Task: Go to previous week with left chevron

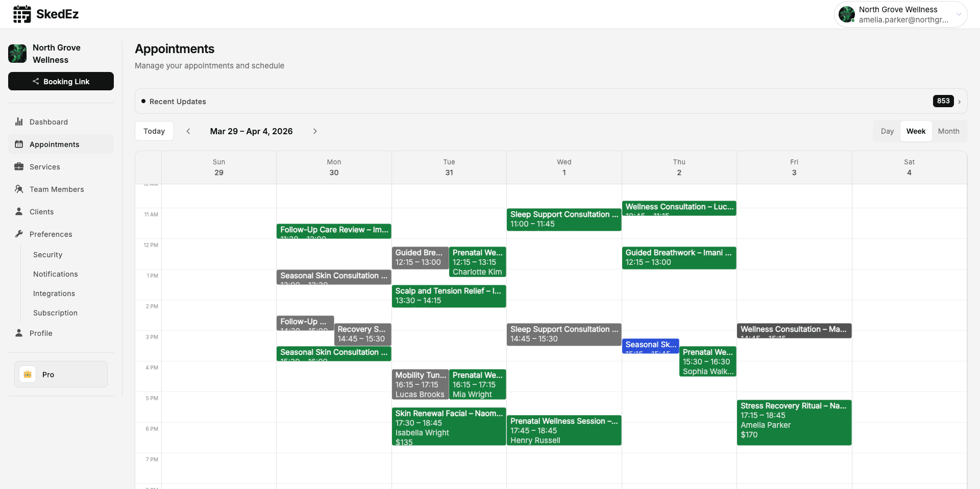Action: 188,131
